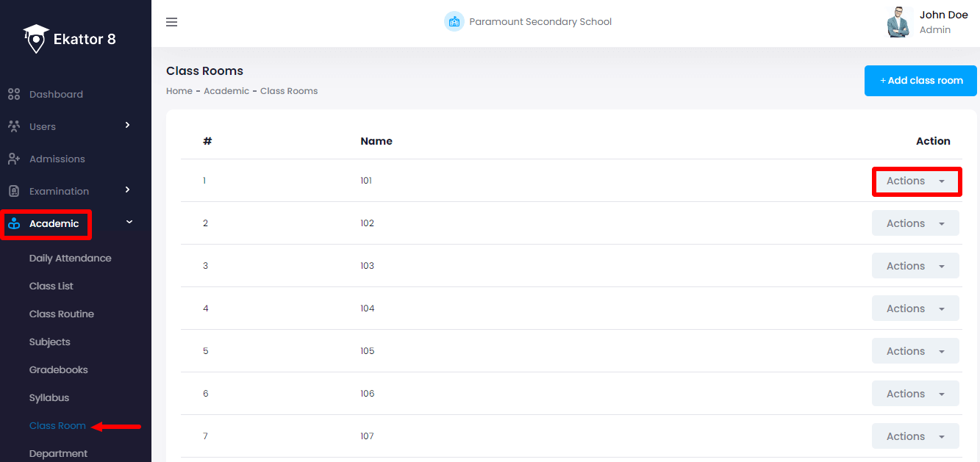Click John Doe's profile avatar
The image size is (980, 462).
click(x=898, y=22)
